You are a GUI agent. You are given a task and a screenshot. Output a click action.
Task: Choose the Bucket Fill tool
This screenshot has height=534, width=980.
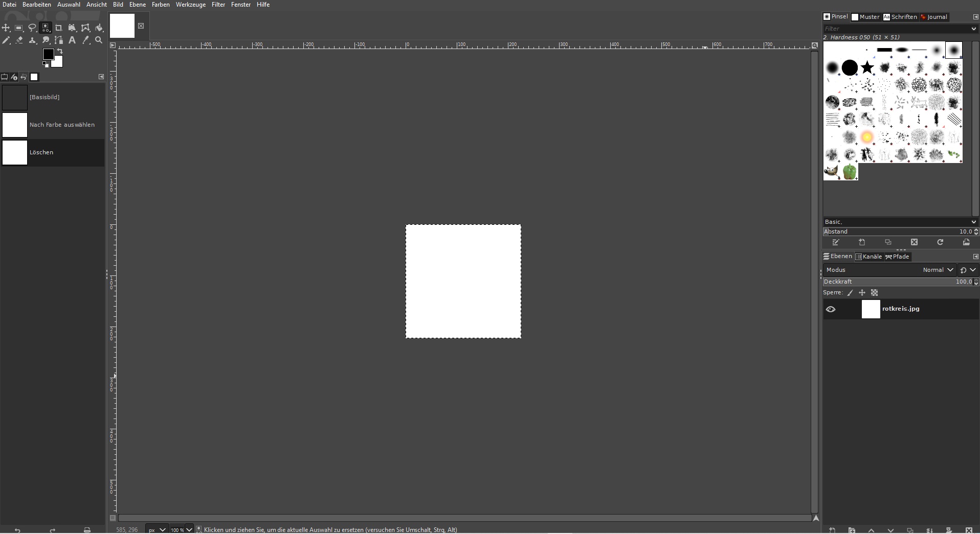click(99, 28)
